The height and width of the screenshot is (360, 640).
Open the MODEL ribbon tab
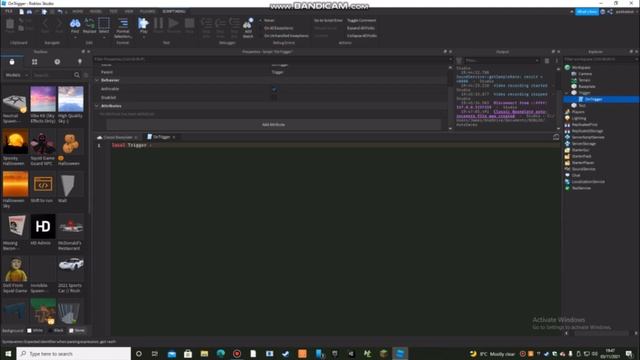[x=96, y=11]
